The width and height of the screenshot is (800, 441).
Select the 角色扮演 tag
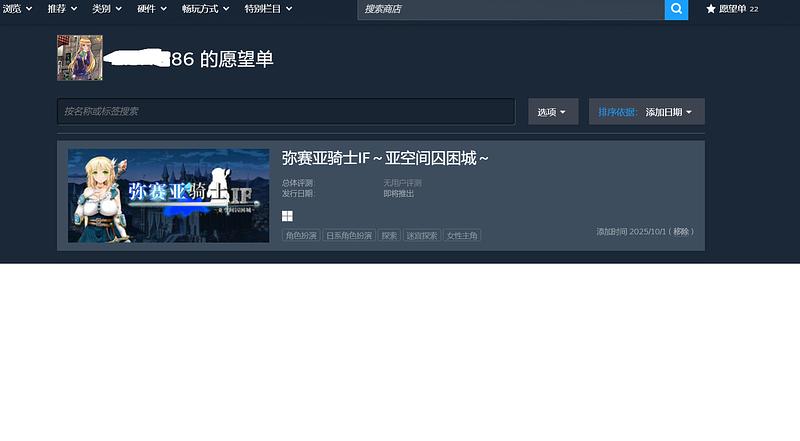coord(300,236)
